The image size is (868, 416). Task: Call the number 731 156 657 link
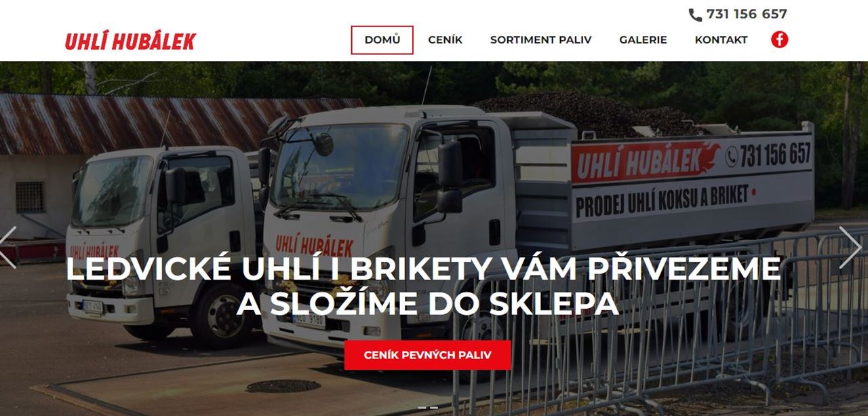coord(747,14)
